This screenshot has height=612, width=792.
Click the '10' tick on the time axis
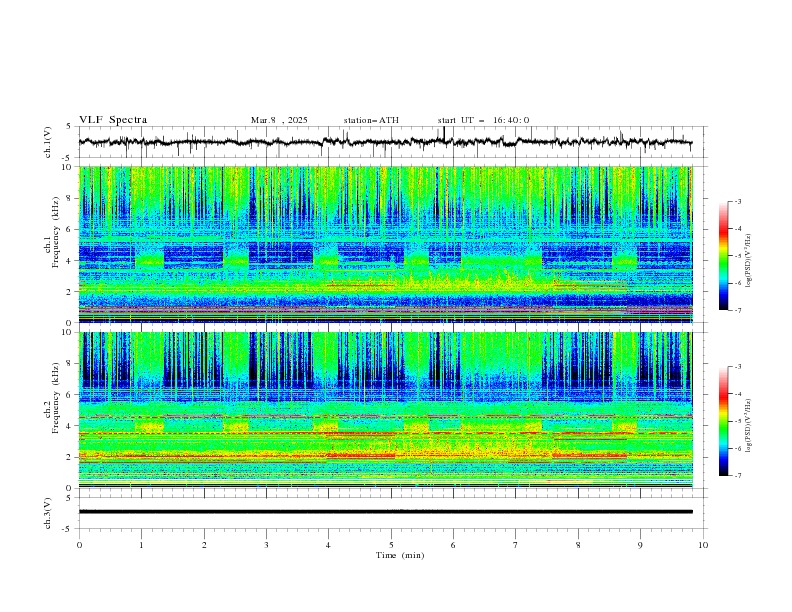[x=703, y=545]
